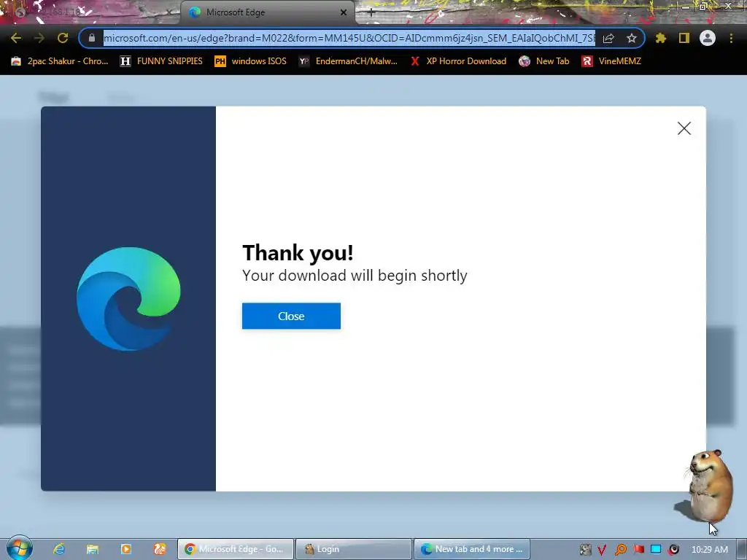Switch to New tab and 4 more taskbar group
This screenshot has height=560, width=747.
pos(472,549)
